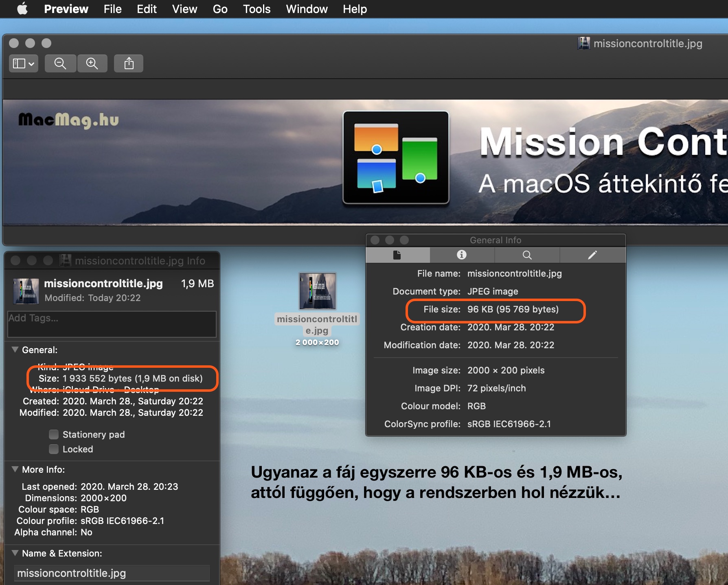Click the Mission Control icon in the image
The height and width of the screenshot is (585, 728).
coord(396,157)
